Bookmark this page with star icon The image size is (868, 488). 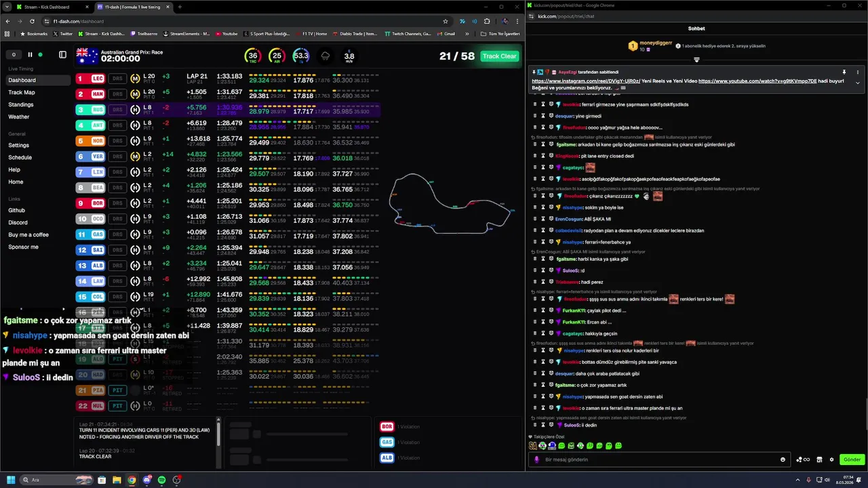446,21
